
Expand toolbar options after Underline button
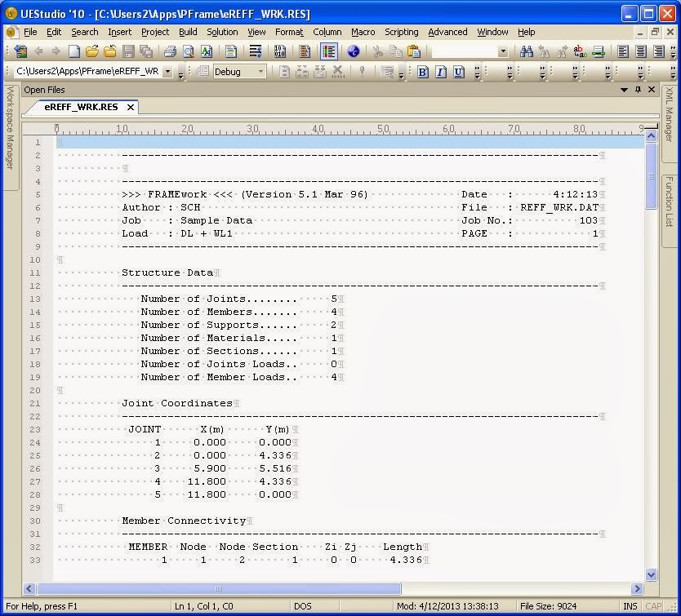tap(477, 72)
